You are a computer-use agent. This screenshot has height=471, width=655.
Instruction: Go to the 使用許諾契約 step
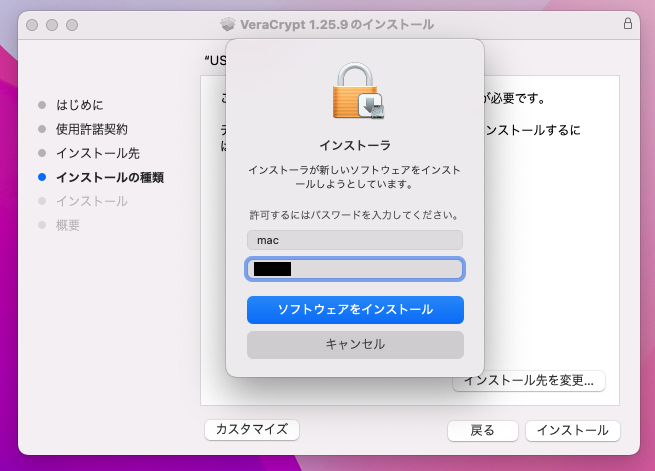105,129
